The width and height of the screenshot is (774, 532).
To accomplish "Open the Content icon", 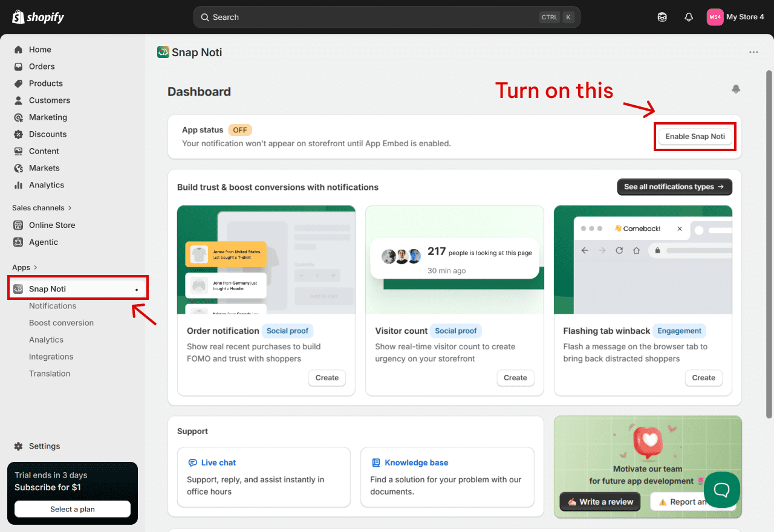I will pos(18,151).
